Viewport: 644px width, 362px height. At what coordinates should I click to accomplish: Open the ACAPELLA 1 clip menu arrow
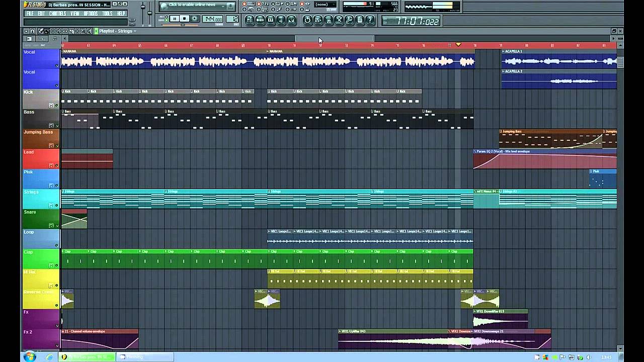pos(503,51)
